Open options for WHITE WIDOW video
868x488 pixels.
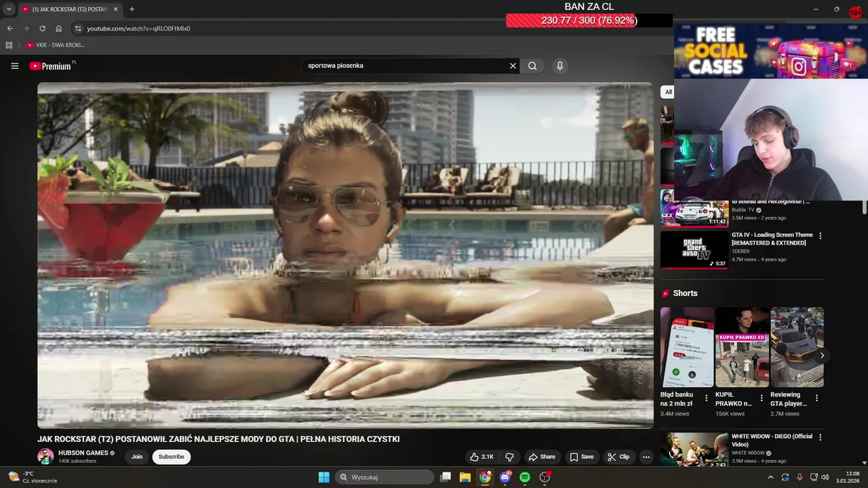point(821,437)
